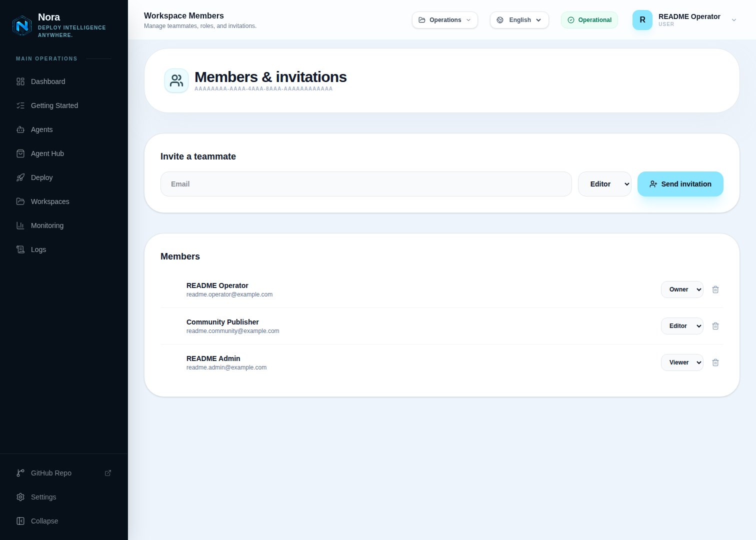756x540 pixels.
Task: Click the external link icon beside GitHub Repo
Action: [x=108, y=473]
